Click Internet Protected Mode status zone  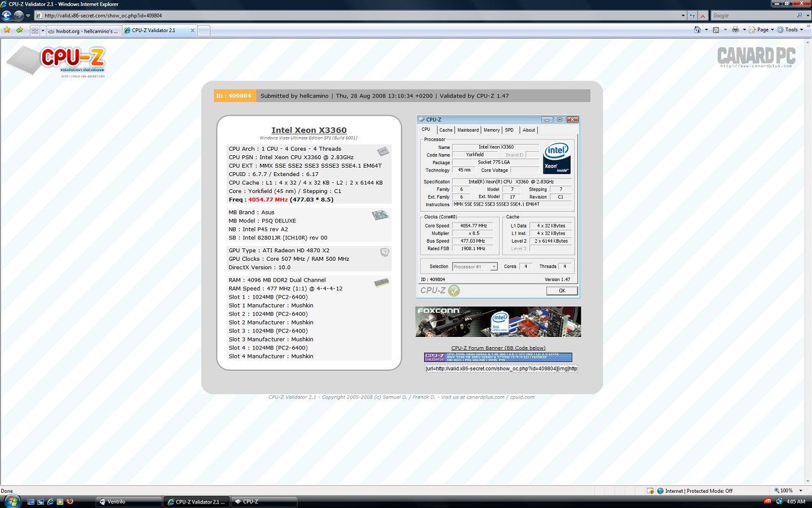tap(694, 491)
